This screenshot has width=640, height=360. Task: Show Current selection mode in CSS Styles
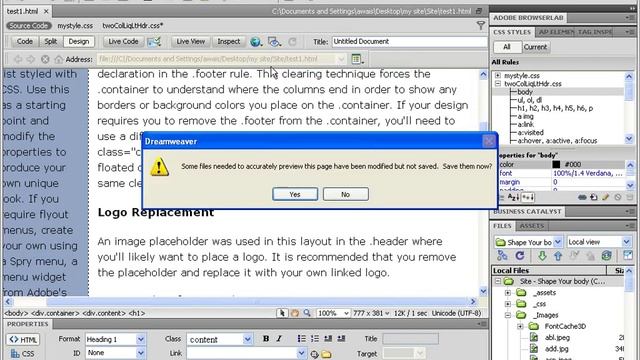click(x=535, y=47)
